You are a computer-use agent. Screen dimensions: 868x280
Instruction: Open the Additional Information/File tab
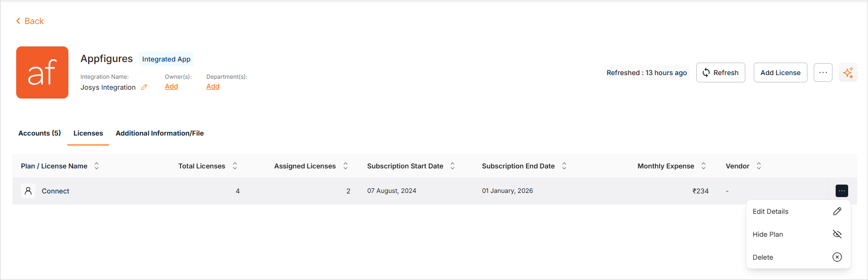tap(160, 133)
